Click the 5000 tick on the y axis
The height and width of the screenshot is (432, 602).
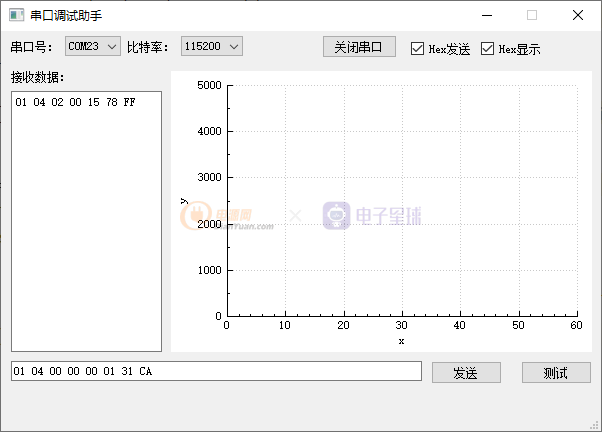[x=208, y=85]
